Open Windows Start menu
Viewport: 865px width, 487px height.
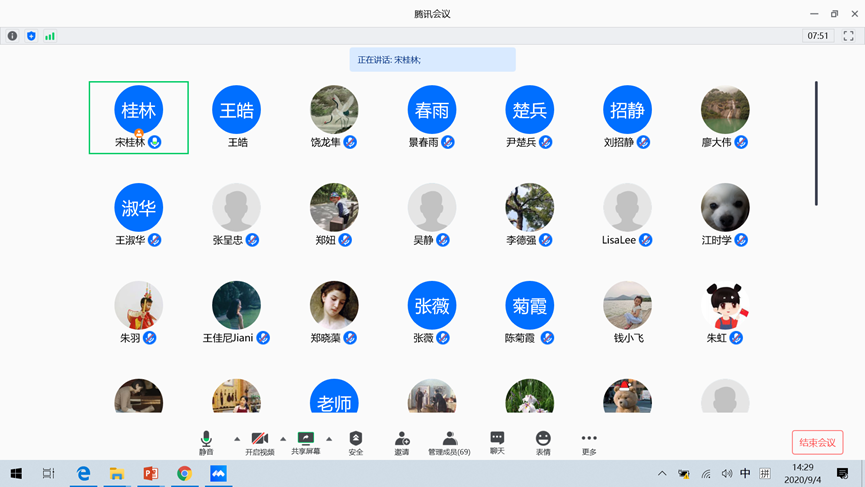click(x=16, y=473)
